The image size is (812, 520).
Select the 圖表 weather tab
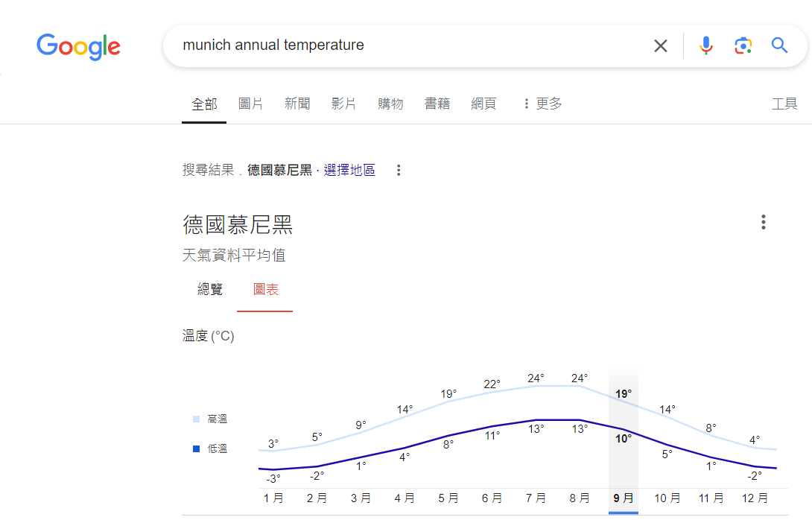[265, 290]
